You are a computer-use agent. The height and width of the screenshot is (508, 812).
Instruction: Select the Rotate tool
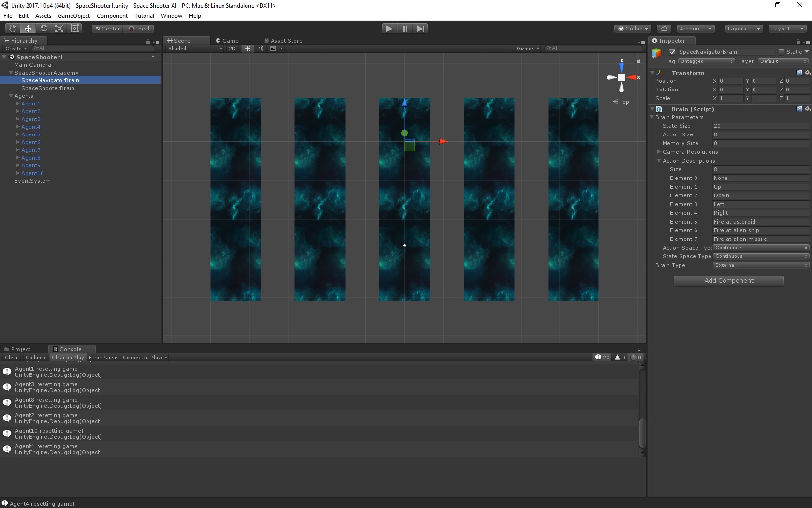(43, 29)
